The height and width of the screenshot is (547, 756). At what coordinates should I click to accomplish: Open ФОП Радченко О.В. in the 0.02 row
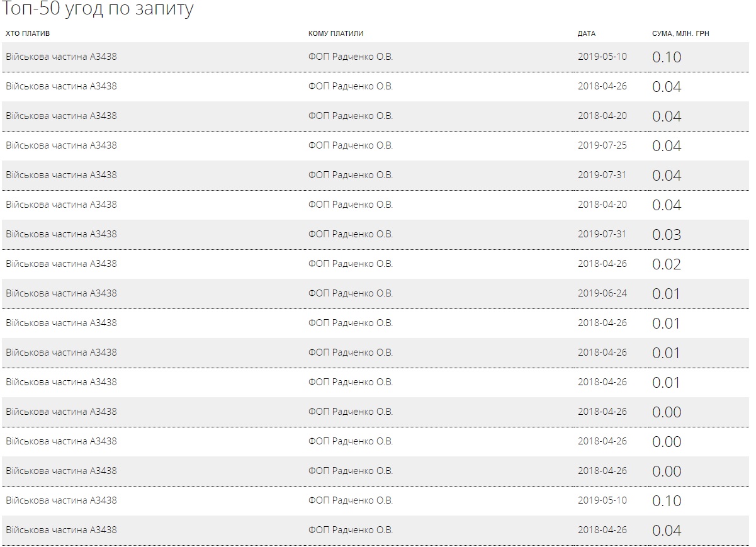pos(350,264)
